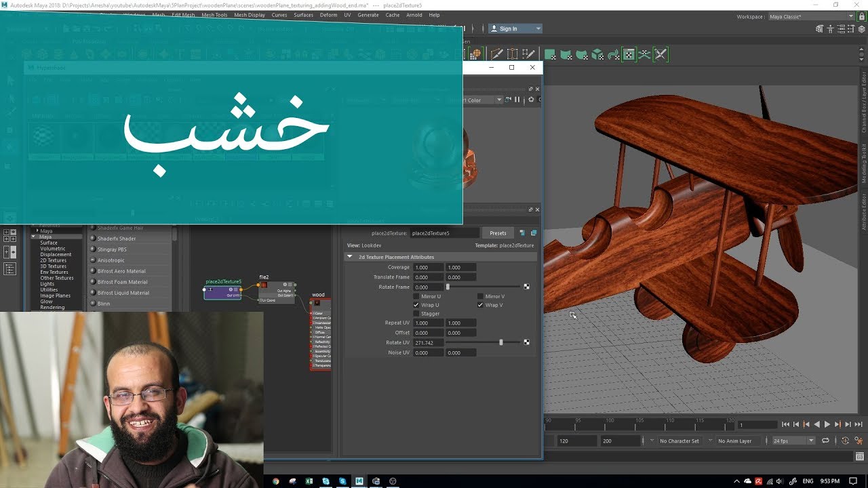Screen dimensions: 868x488
Task: Open the No Character Set dropdown
Action: (679, 441)
